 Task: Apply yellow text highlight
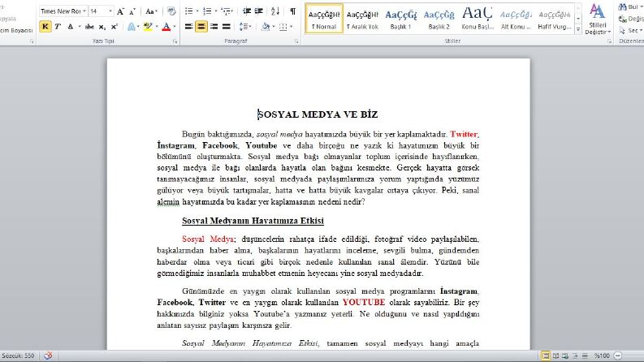(x=148, y=27)
